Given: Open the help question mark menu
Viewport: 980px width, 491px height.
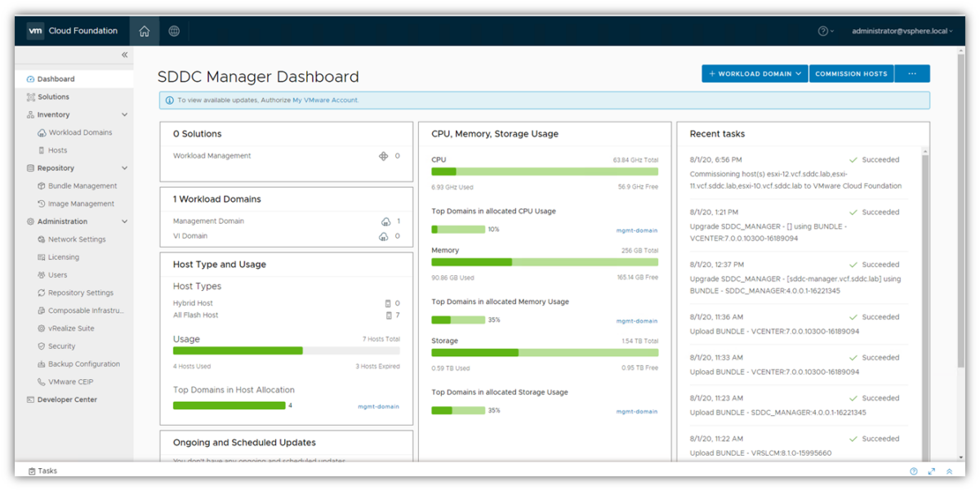Looking at the screenshot, I should [826, 31].
